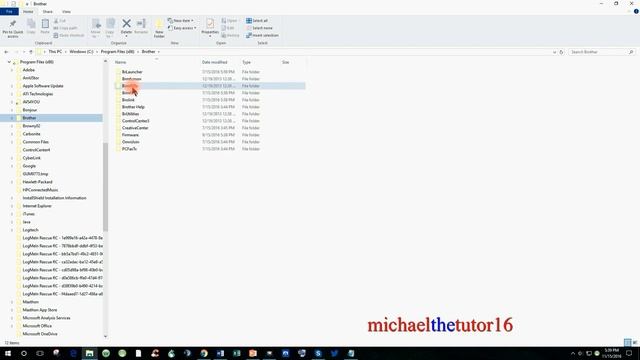Click the Cut ribbon command
Screen dimensions: 640x360
(x=60, y=21)
